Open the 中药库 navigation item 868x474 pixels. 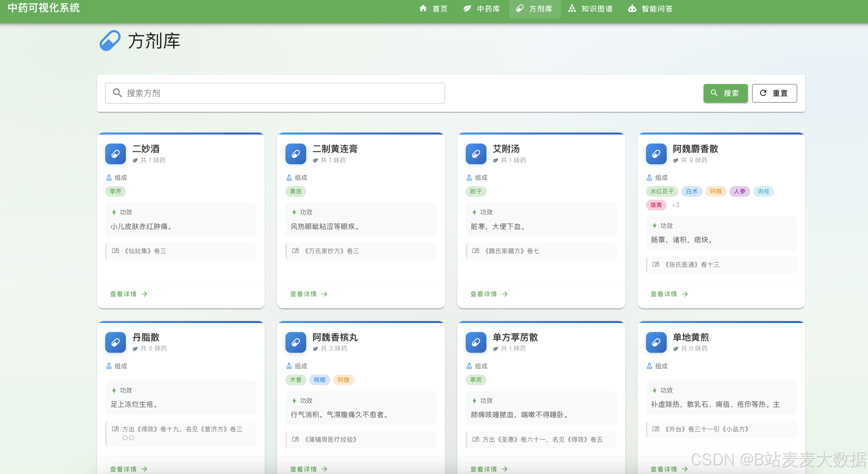488,8
